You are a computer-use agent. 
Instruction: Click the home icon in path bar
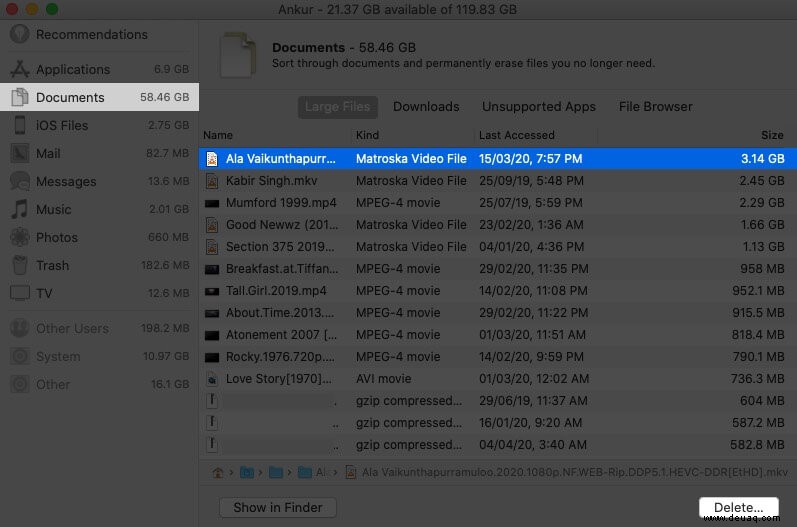pyautogui.click(x=218, y=473)
